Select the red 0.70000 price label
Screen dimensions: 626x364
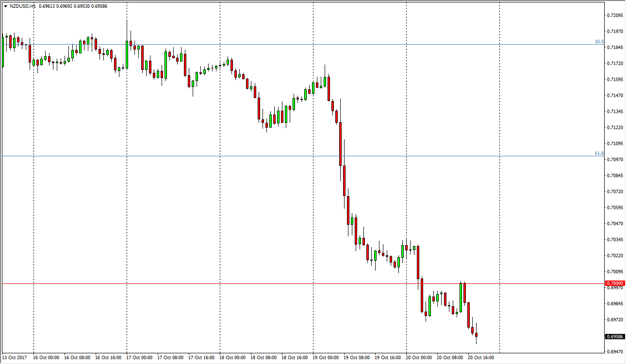(614, 283)
